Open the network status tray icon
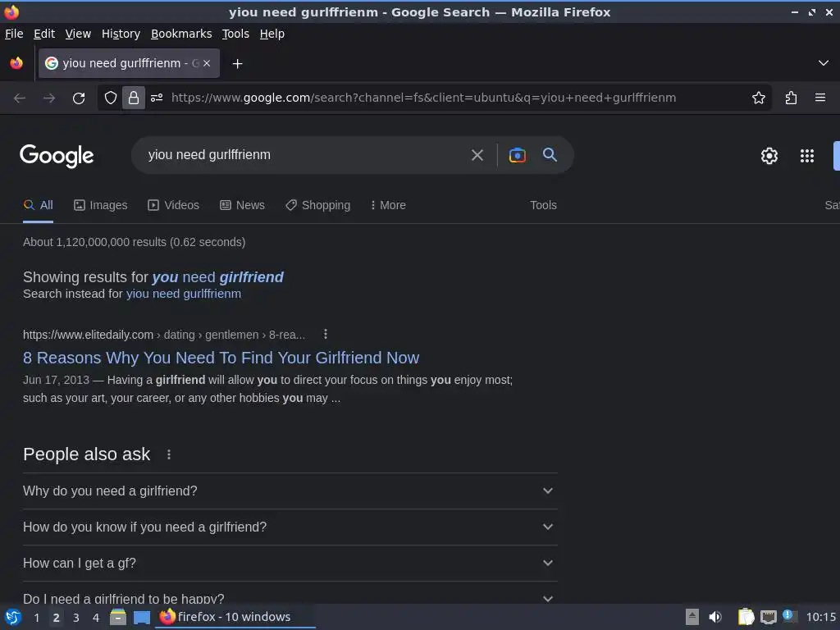 click(x=768, y=617)
